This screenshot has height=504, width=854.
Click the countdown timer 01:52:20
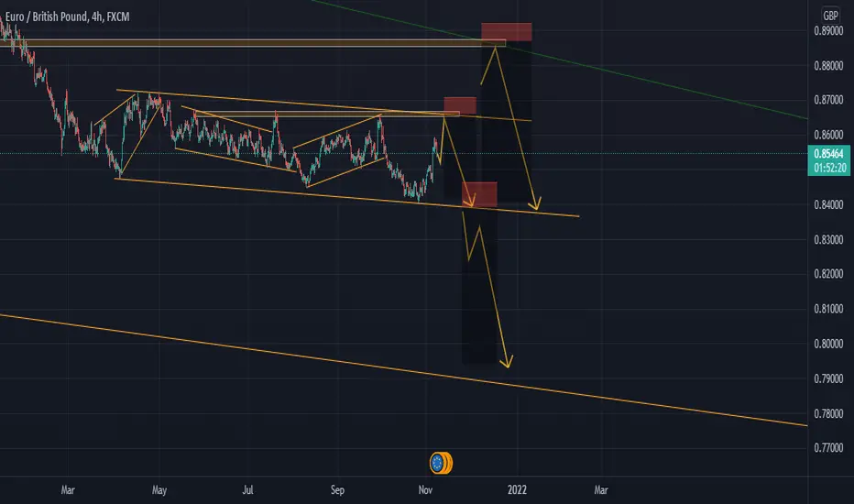coord(828,169)
